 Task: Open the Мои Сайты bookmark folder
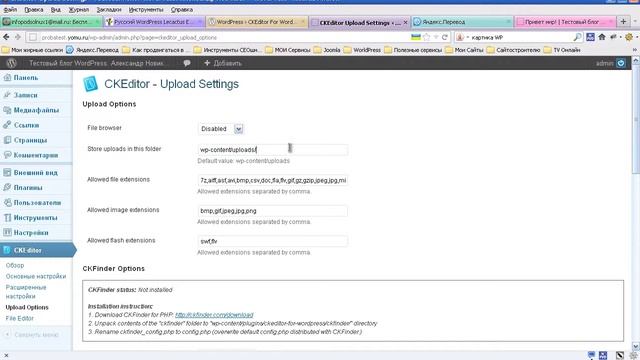(x=464, y=50)
